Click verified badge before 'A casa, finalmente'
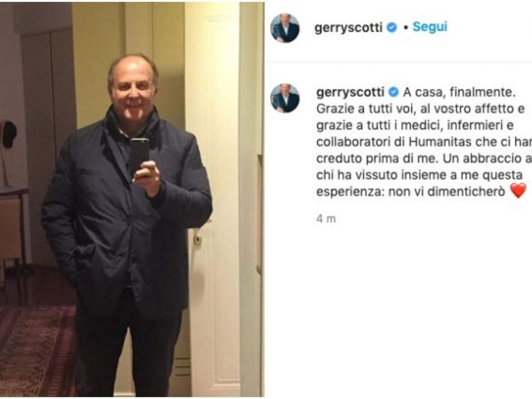The width and height of the screenshot is (532, 399). pyautogui.click(x=394, y=93)
